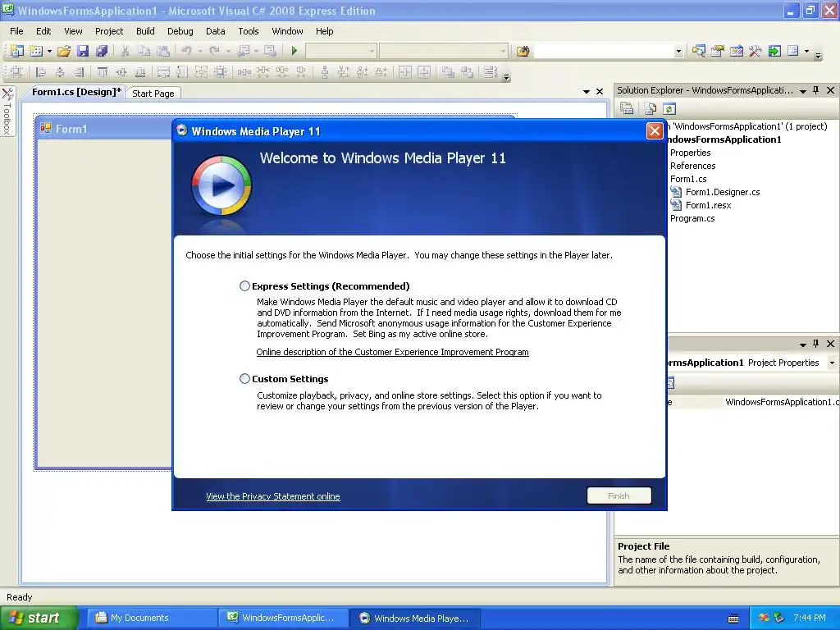Click the Start Page green arrow icon
The height and width of the screenshot is (630, 840).
[774, 51]
